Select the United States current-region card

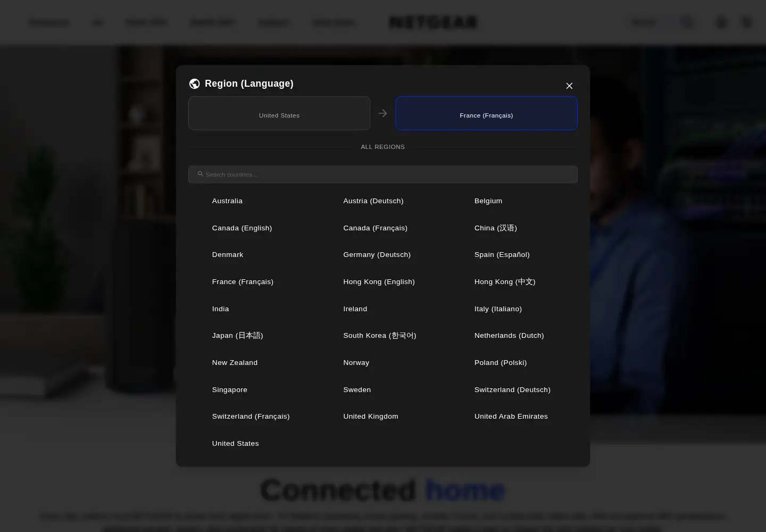(x=279, y=113)
